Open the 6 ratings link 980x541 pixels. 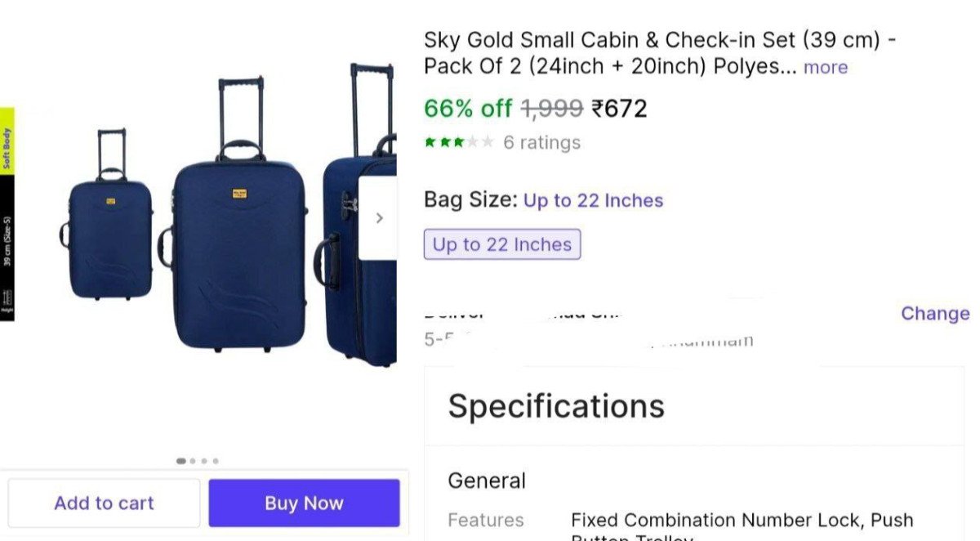point(541,142)
